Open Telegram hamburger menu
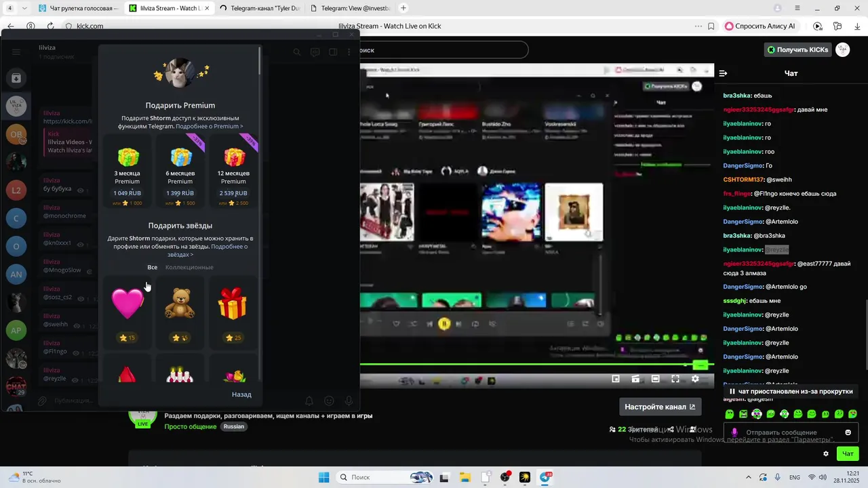The height and width of the screenshot is (488, 868). pos(16,52)
